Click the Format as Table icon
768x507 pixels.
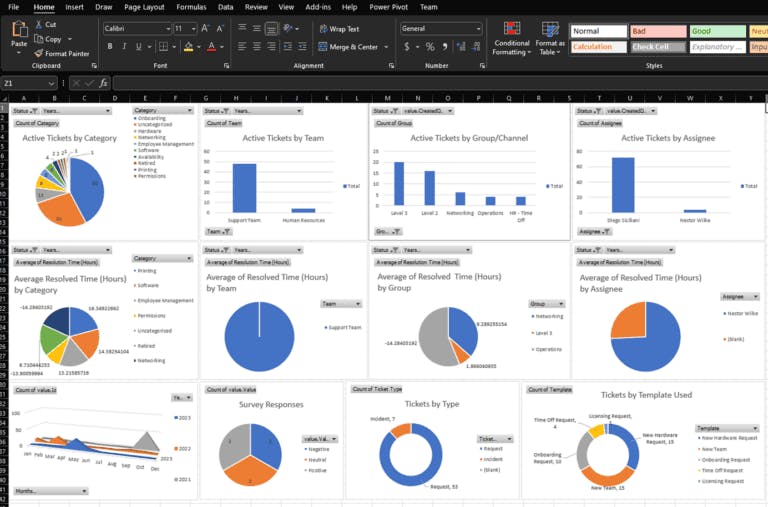point(550,30)
